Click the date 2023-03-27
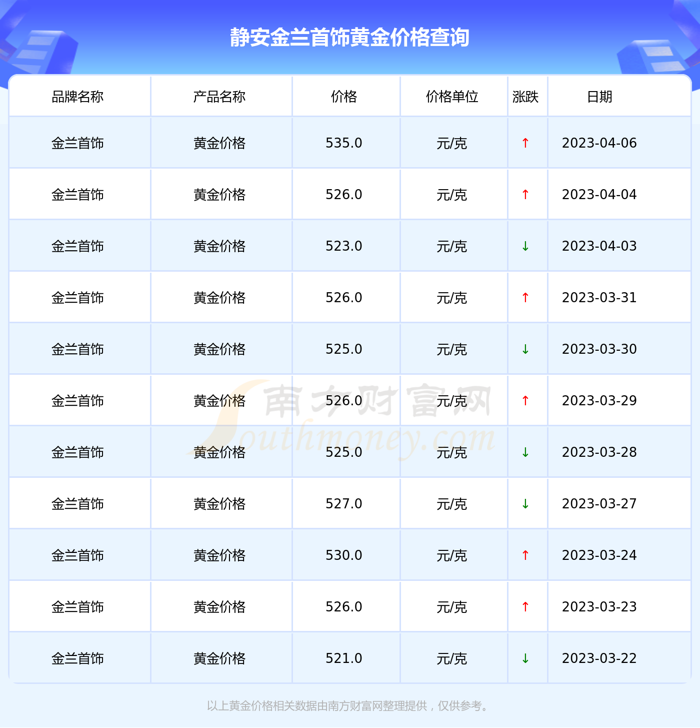The height and width of the screenshot is (728, 700). click(x=599, y=504)
